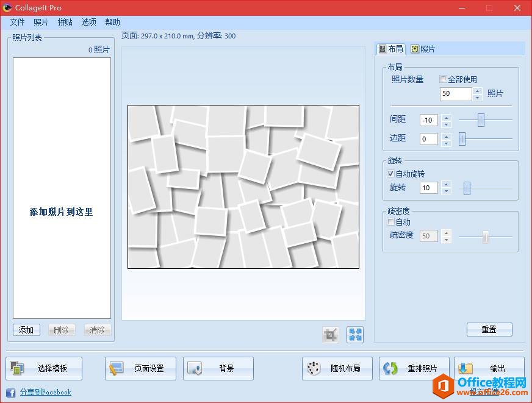Click the location icon on 背景 button
532x403 pixels.
195,367
